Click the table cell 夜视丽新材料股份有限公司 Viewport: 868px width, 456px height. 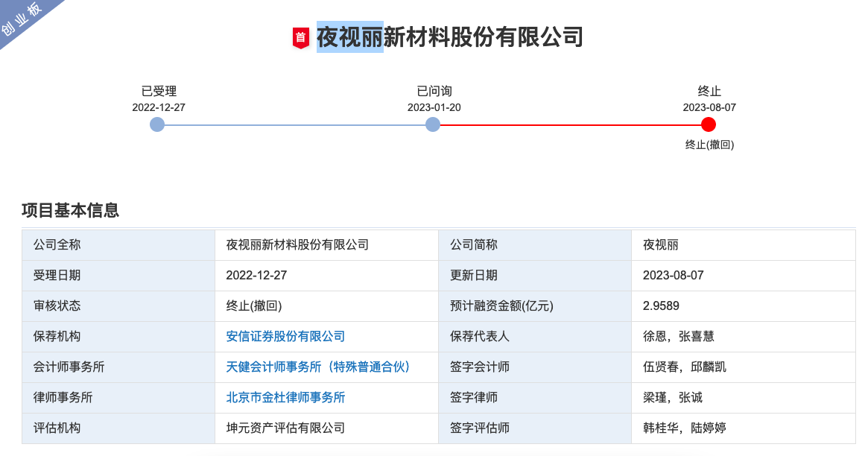coord(326,245)
